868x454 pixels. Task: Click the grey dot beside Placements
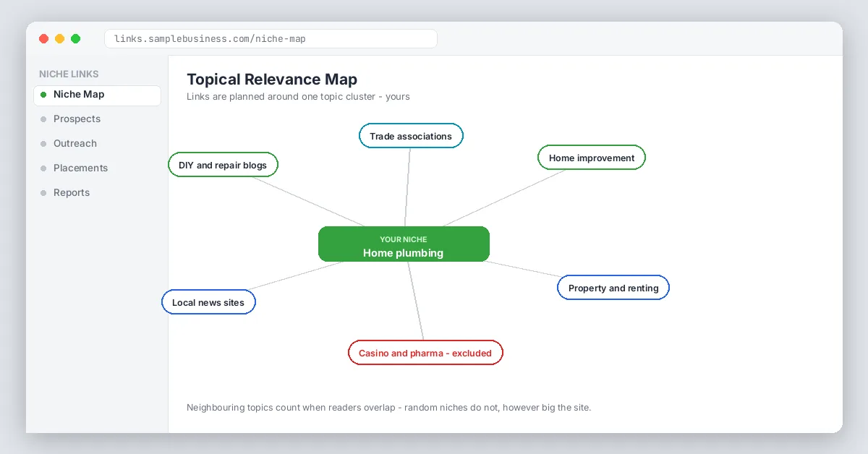[x=43, y=168]
